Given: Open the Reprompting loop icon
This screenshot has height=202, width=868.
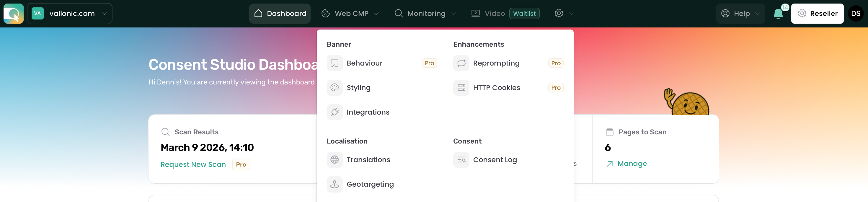Looking at the screenshot, I should tap(461, 63).
